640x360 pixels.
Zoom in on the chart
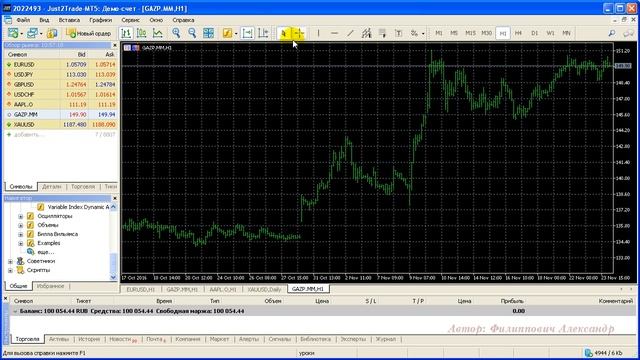(176, 33)
